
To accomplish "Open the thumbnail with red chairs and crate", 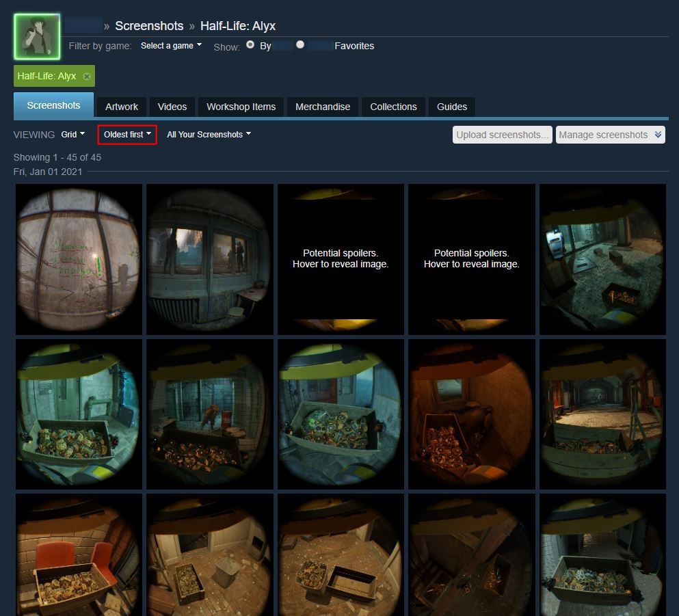I will coord(79,555).
